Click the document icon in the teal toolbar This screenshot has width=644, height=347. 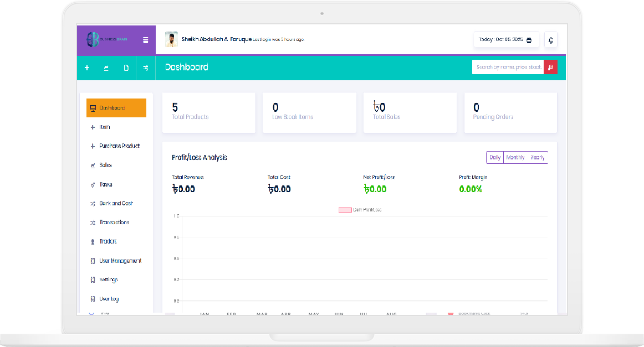tap(126, 68)
